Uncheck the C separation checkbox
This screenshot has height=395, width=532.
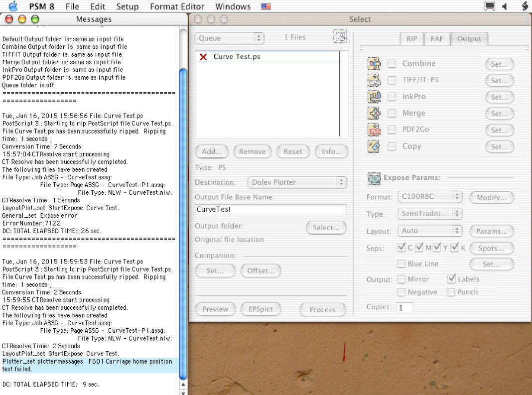[x=401, y=248]
